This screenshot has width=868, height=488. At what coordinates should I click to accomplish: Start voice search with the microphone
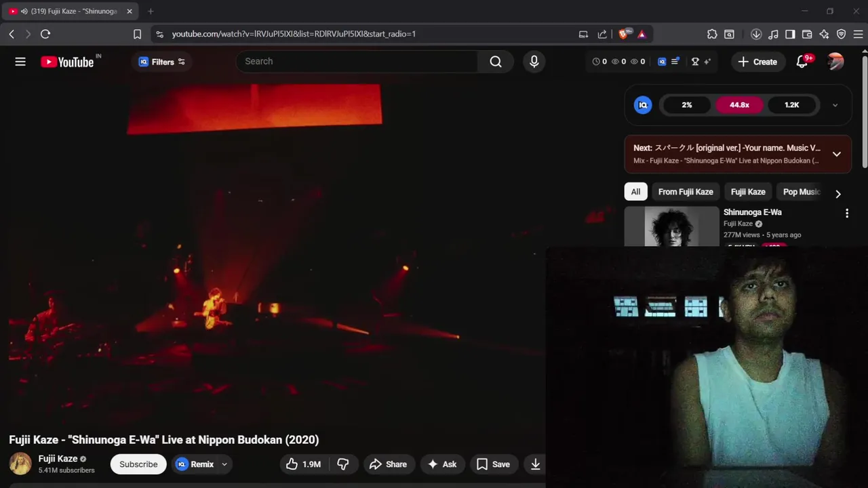click(x=534, y=62)
